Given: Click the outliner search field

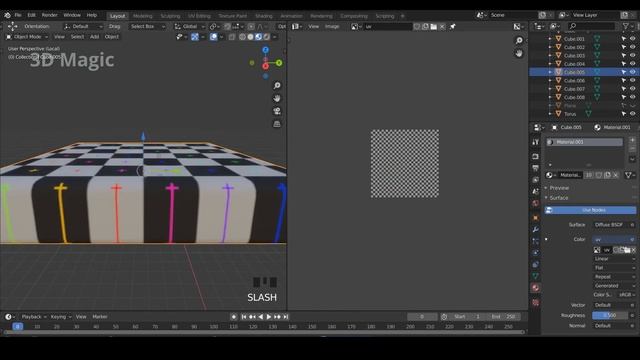Looking at the screenshot, I should click(x=592, y=27).
